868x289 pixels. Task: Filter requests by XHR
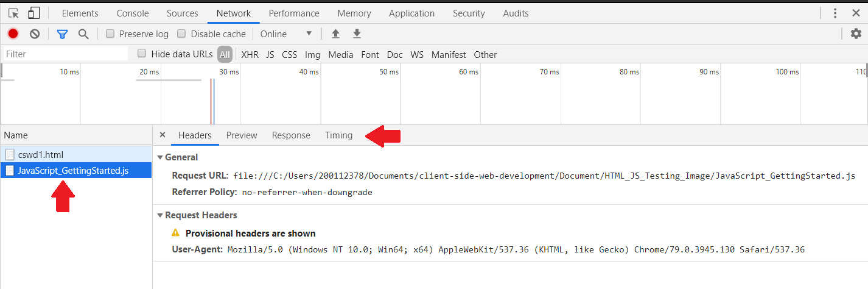pos(250,54)
